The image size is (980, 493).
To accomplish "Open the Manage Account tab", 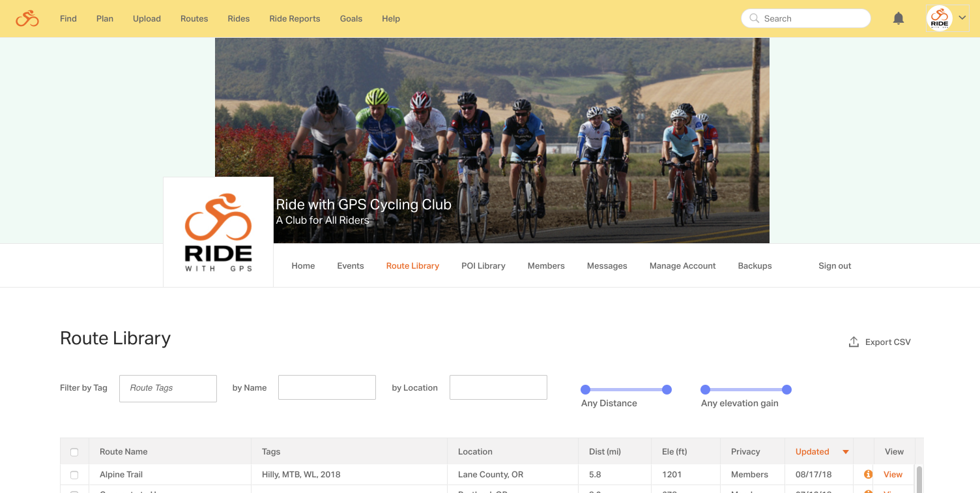I will [682, 265].
